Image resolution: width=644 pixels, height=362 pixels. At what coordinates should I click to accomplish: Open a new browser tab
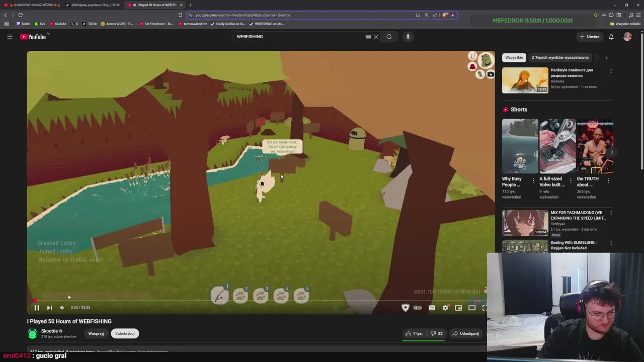191,5
